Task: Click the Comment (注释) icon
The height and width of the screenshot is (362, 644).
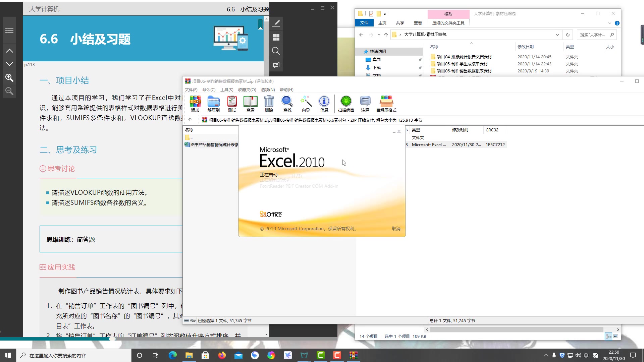Action: 365,104
